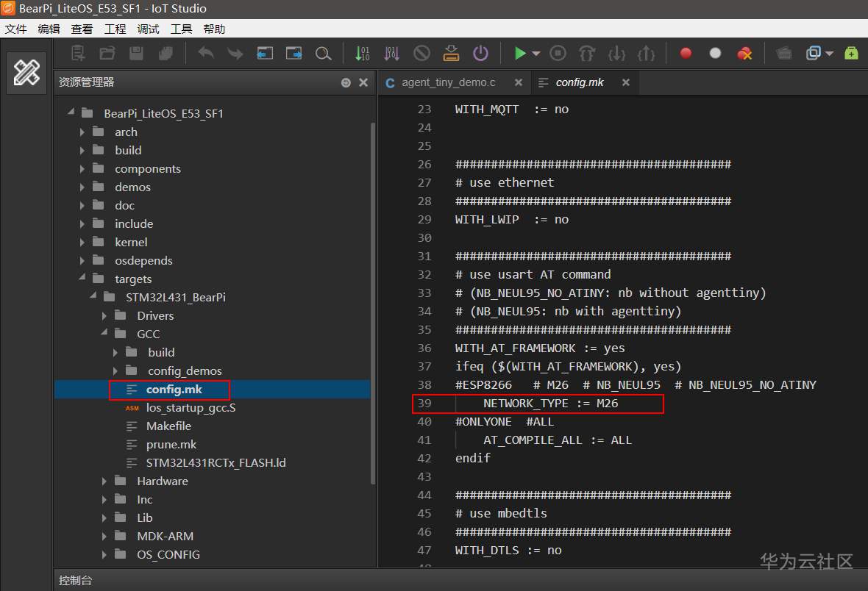Click the explorer vertical scrollbar
The height and width of the screenshot is (591, 868).
click(372, 304)
